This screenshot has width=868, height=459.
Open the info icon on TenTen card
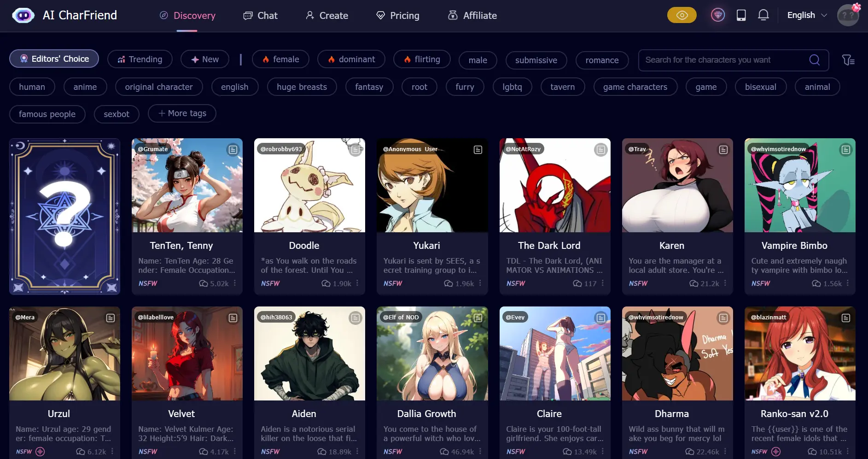233,150
